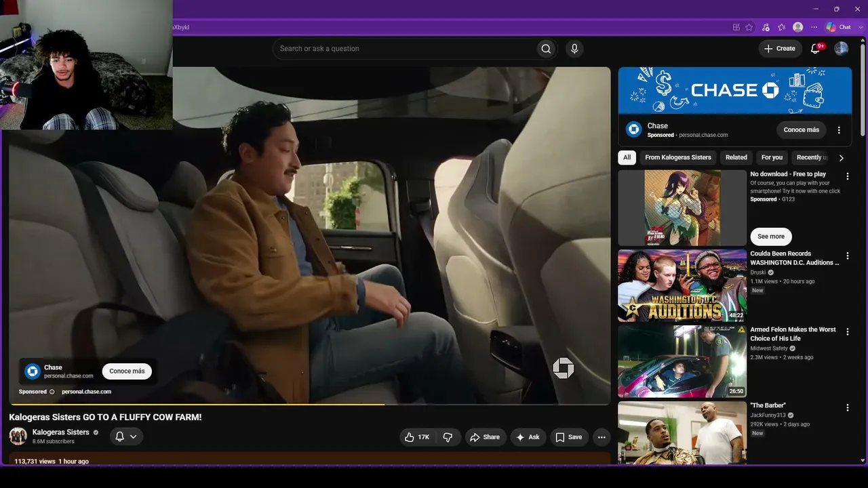Click the YouTube search input field
Image resolution: width=868 pixels, height=488 pixels.
click(404, 49)
